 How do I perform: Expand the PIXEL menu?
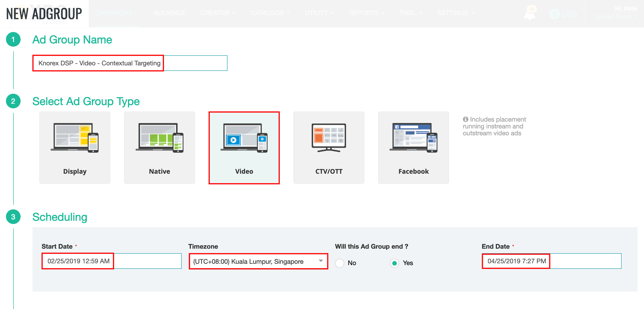click(411, 13)
